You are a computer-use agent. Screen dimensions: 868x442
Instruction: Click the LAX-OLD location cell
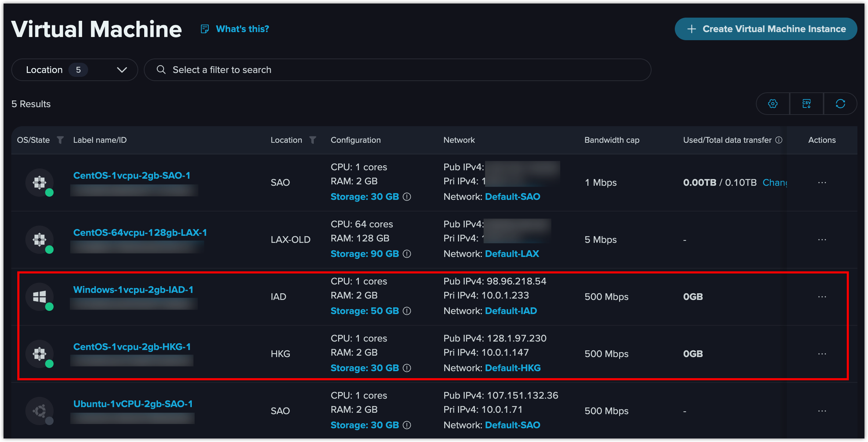click(x=291, y=240)
